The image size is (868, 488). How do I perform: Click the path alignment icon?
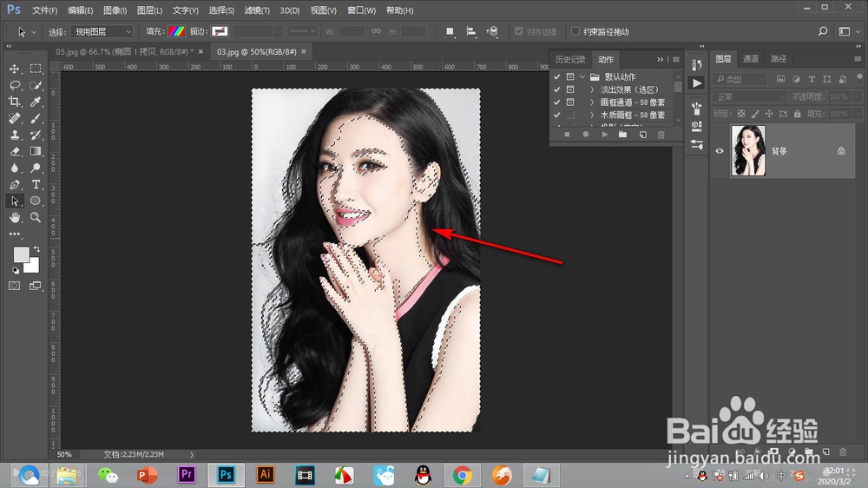[470, 31]
